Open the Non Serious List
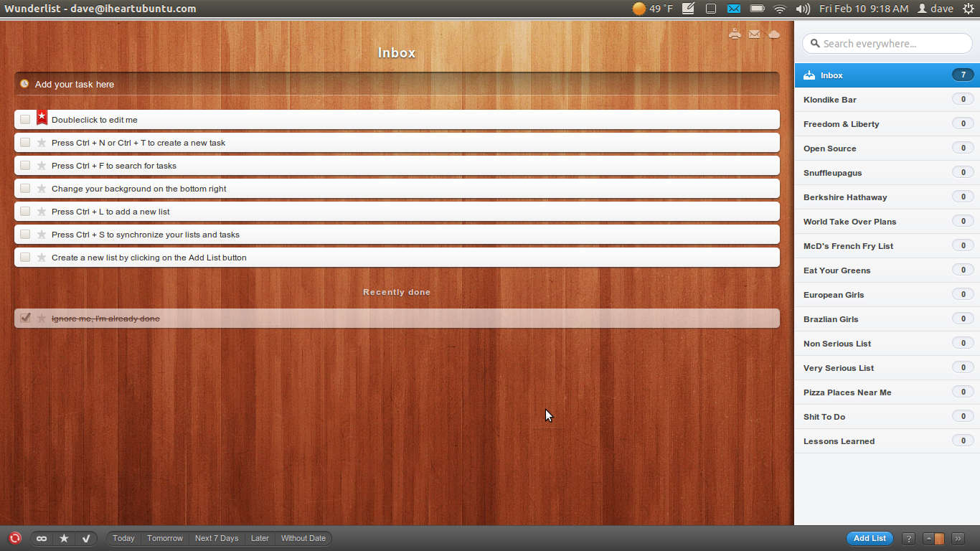 (887, 344)
